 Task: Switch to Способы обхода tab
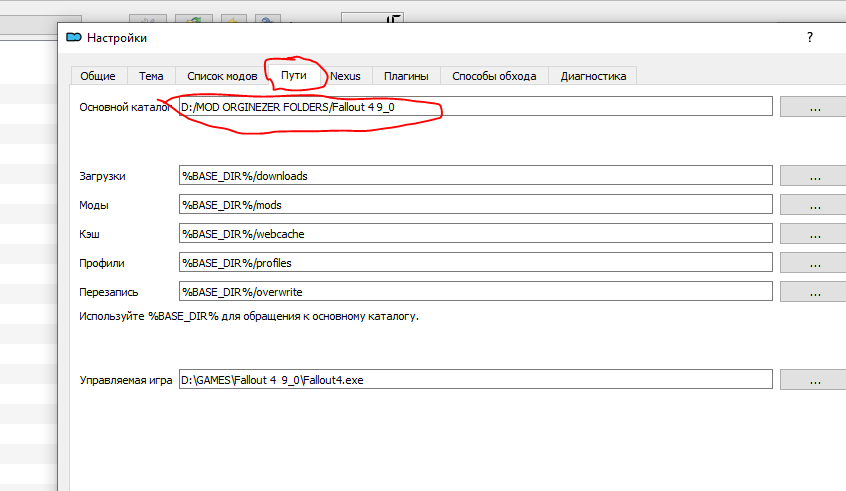point(494,76)
